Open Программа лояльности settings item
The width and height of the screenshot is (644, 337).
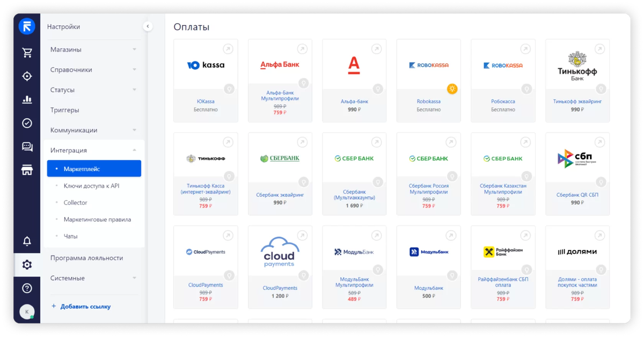point(87,258)
